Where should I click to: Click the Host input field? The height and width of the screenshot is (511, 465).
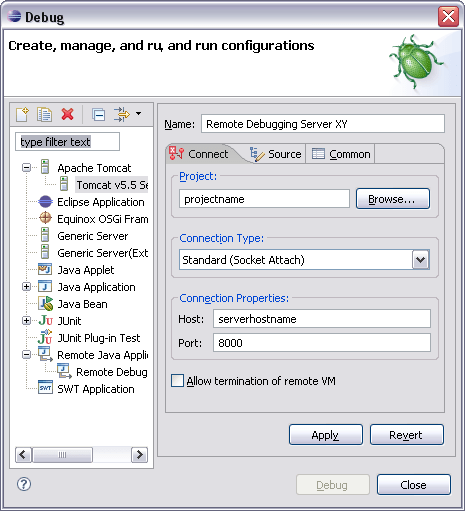(x=322, y=319)
